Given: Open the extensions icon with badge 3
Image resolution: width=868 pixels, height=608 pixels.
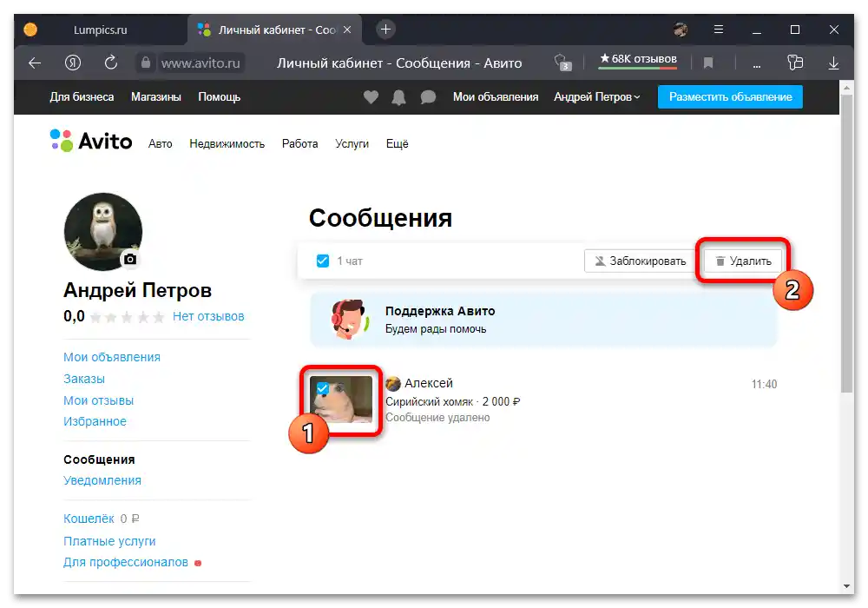Looking at the screenshot, I should 562,63.
